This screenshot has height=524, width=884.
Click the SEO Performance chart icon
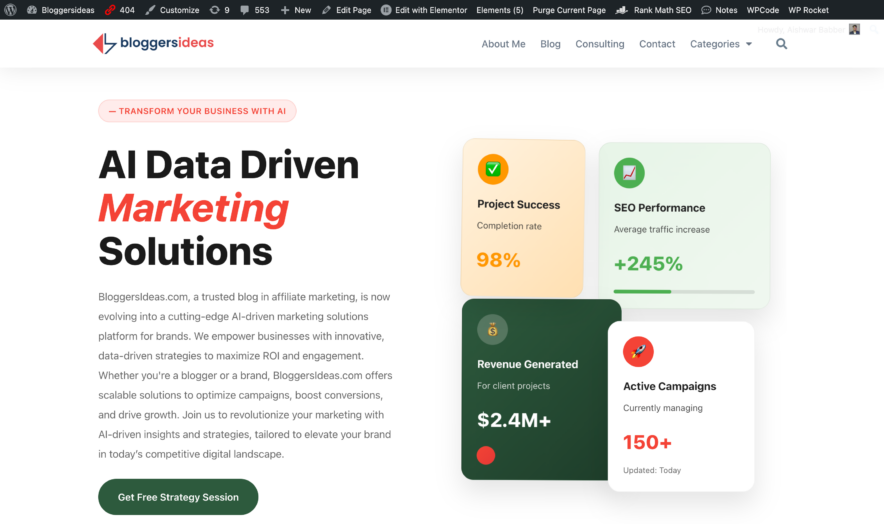[629, 172]
